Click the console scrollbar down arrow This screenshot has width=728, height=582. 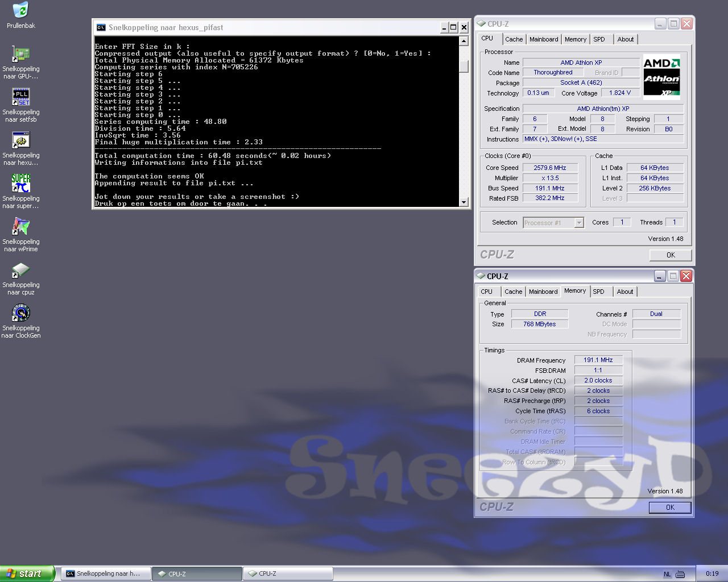[464, 202]
